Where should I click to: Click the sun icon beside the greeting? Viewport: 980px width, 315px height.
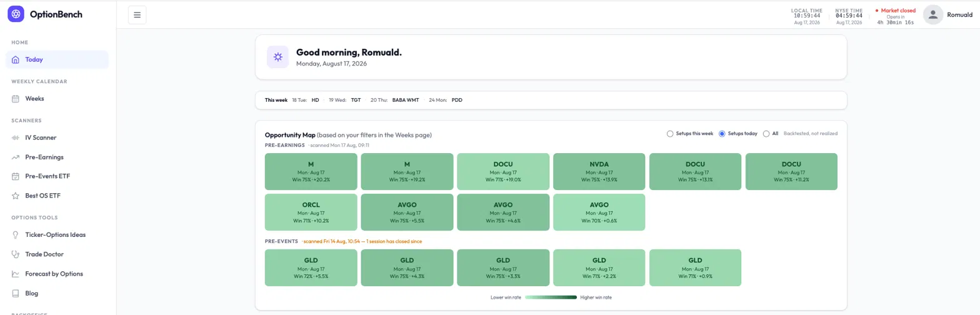click(277, 57)
